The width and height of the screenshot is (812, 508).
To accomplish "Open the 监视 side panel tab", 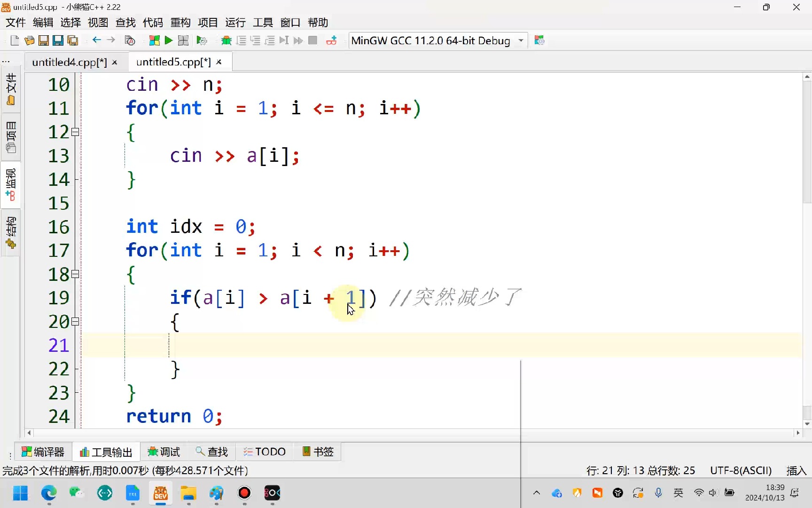I will pos(11,185).
